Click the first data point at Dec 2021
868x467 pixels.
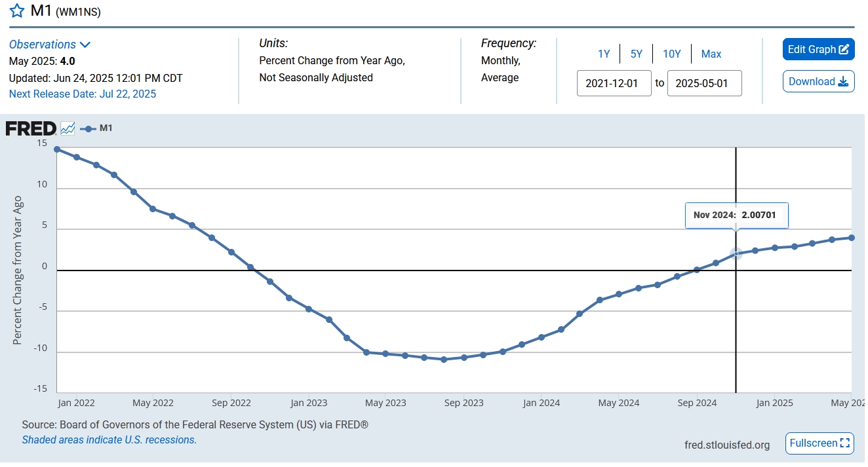point(57,149)
